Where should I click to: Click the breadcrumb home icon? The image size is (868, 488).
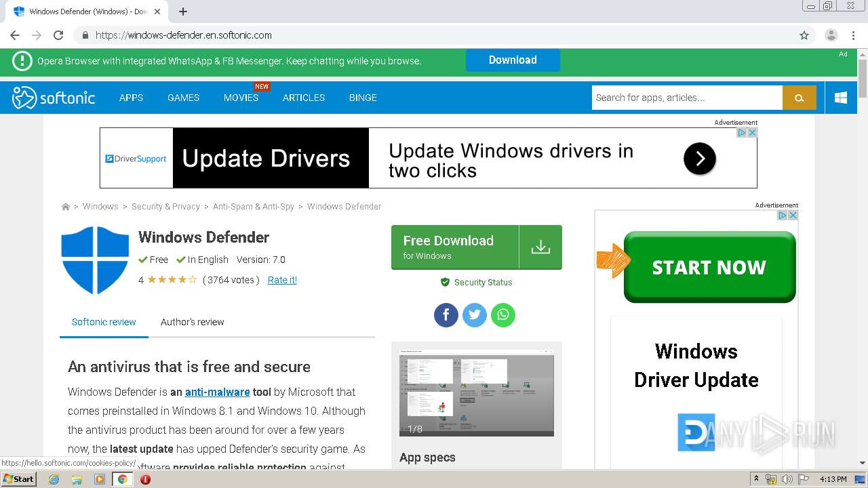66,207
